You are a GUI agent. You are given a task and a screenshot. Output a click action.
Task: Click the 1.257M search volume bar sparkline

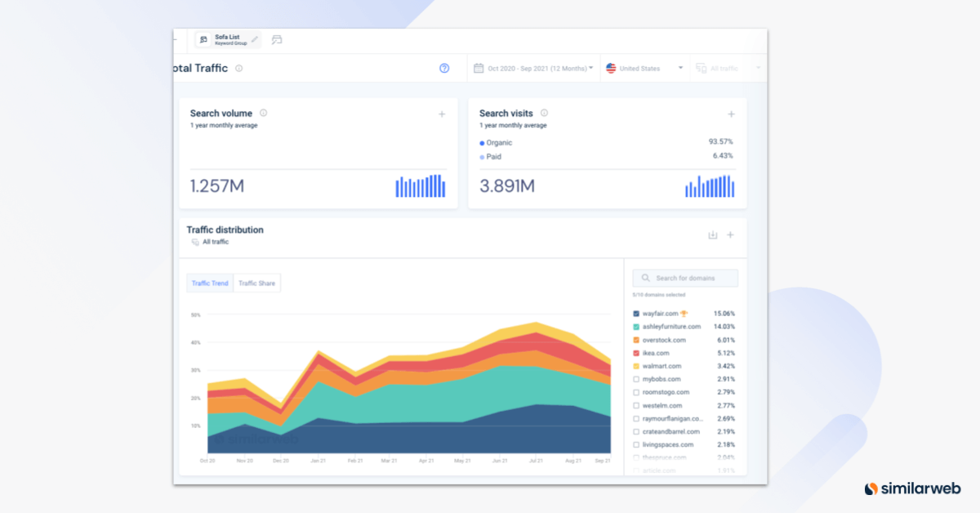tap(421, 186)
